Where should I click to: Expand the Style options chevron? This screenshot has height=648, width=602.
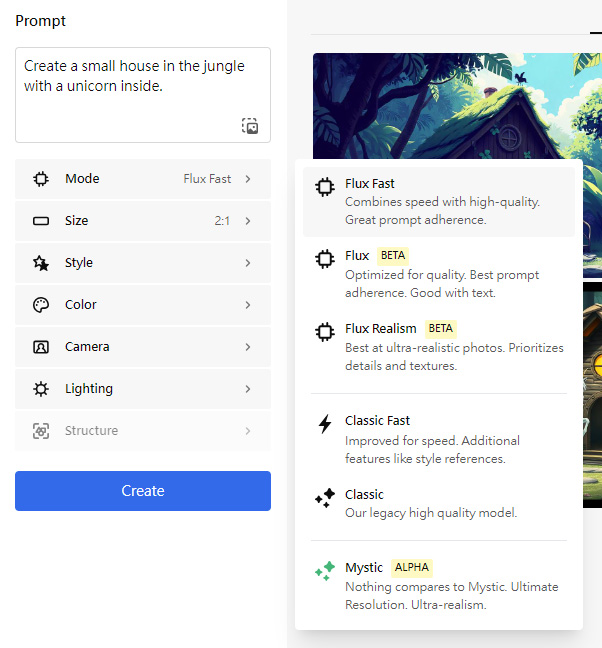coord(248,263)
